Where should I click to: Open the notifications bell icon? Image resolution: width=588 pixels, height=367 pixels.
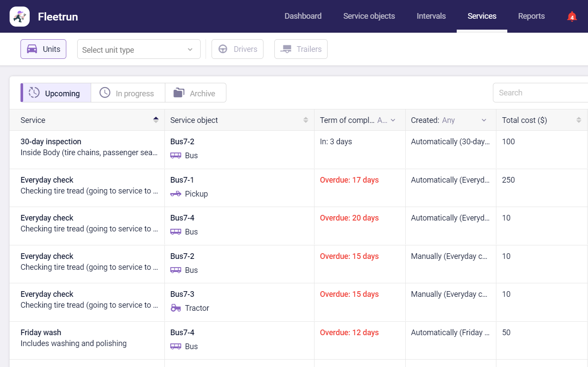(571, 17)
